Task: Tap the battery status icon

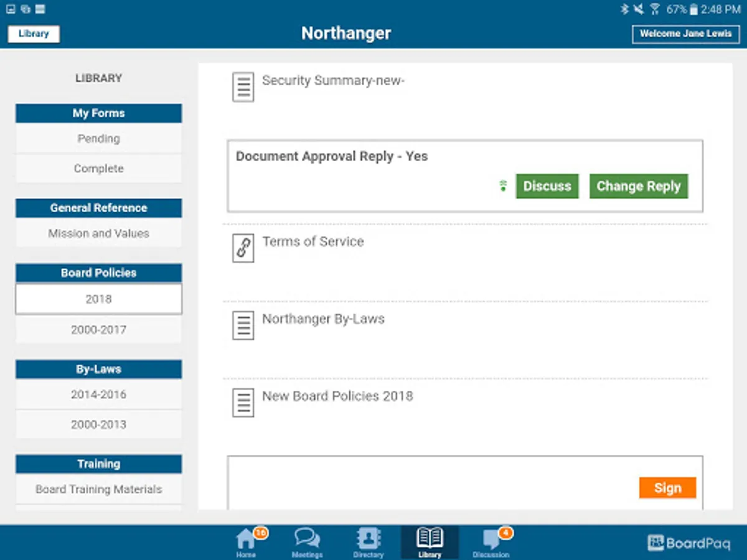Action: [693, 9]
